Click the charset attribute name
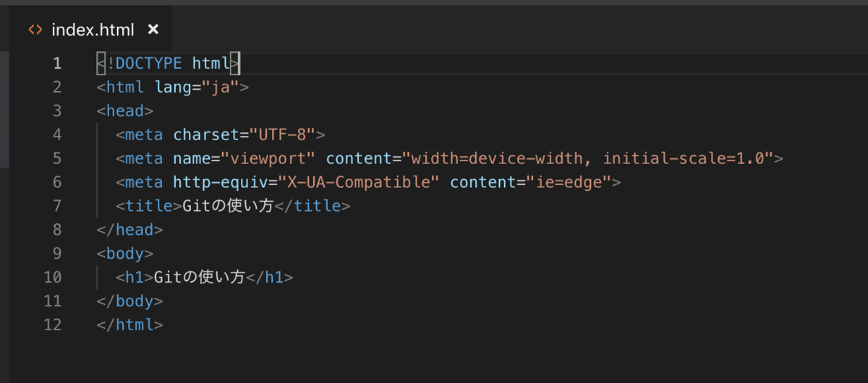 pos(206,135)
